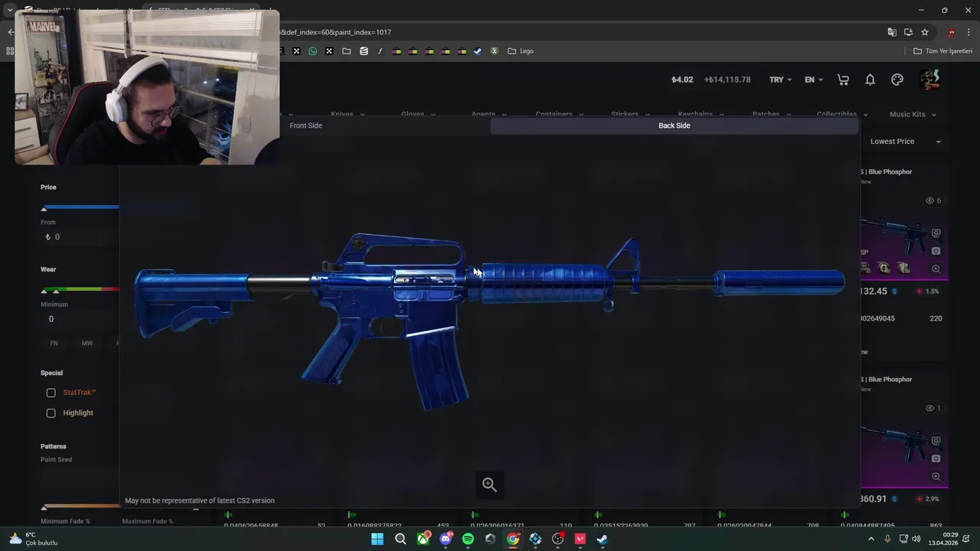Open screenshot camera on second listing

tap(936, 458)
